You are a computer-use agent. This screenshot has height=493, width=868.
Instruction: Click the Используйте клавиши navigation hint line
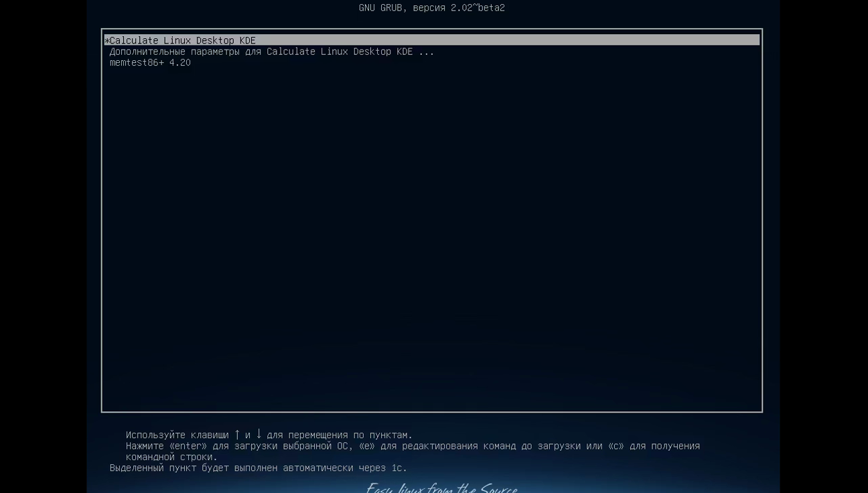[269, 435]
